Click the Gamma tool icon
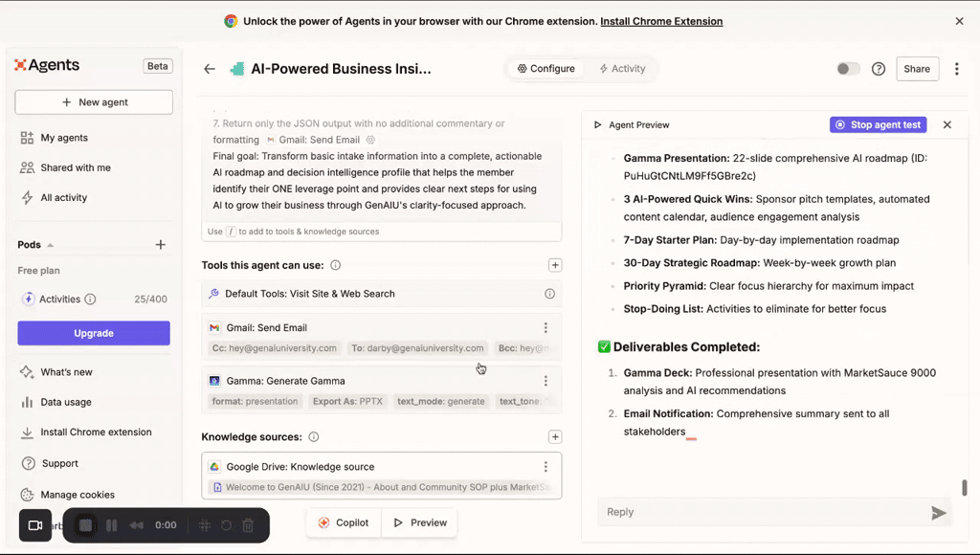Viewport: 980px width, 555px height. (214, 381)
